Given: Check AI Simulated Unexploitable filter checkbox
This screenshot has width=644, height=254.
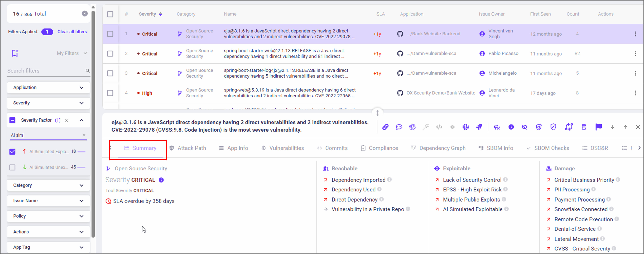Looking at the screenshot, I should pos(12,167).
